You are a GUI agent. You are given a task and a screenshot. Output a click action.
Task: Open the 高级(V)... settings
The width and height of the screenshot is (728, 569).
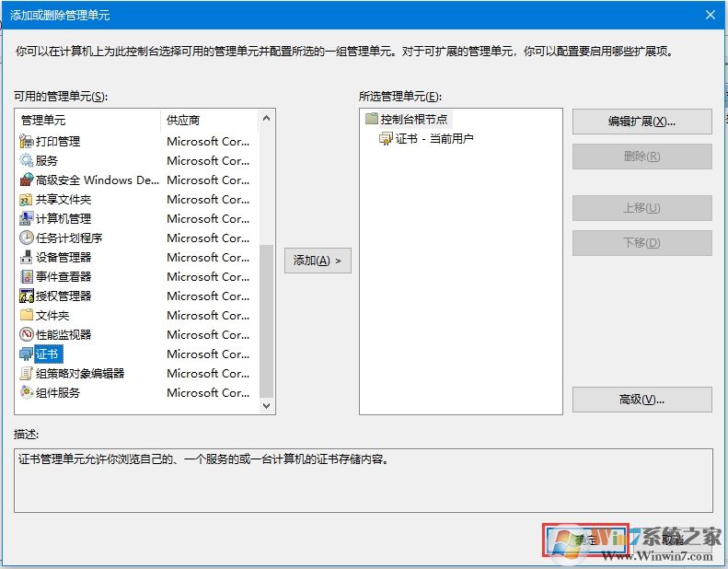pos(641,400)
